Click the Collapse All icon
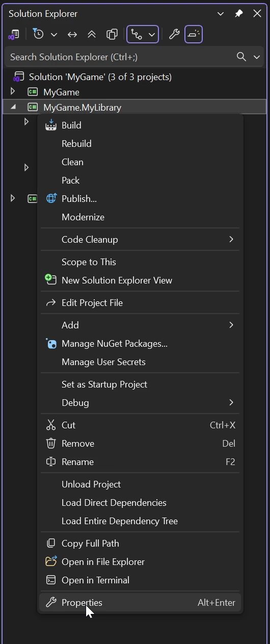The width and height of the screenshot is (270, 644). 92,34
